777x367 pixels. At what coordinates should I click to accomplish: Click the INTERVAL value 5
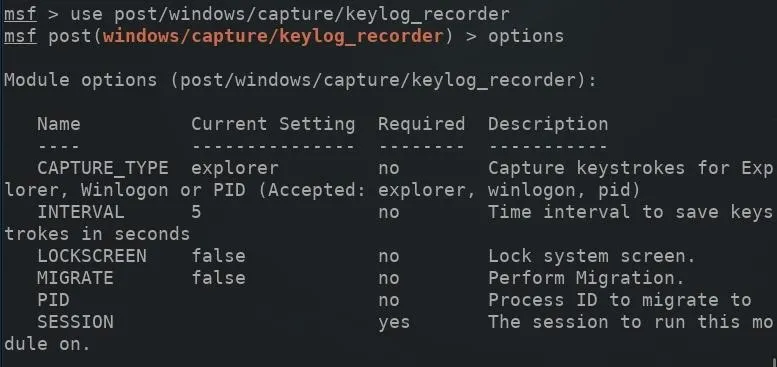point(196,212)
